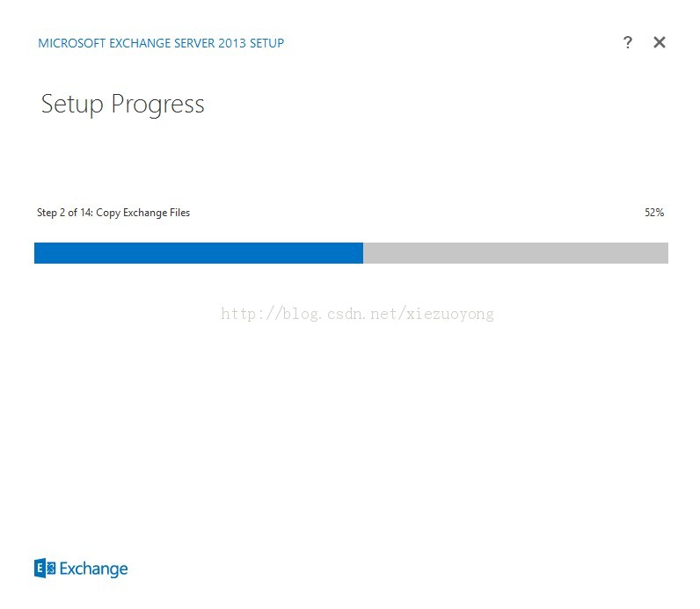Screen dimensions: 700x609
Task: Click the word "Setup" in the large heading
Action: (72, 105)
